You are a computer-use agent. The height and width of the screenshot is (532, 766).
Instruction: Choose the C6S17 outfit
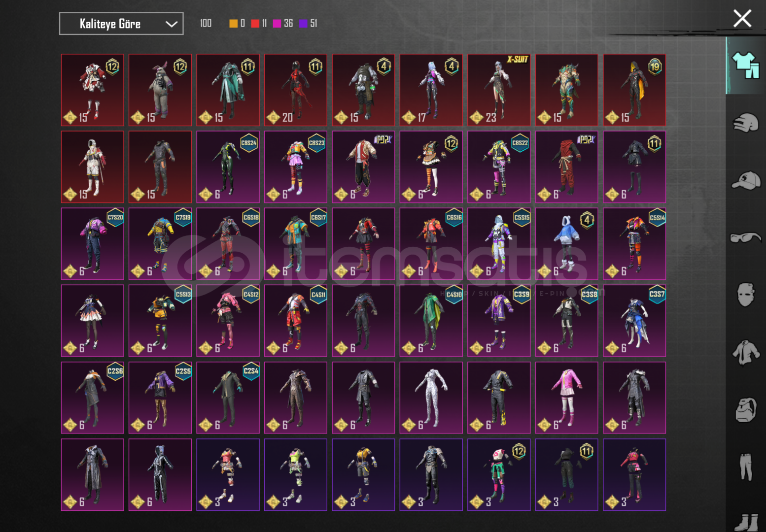296,244
